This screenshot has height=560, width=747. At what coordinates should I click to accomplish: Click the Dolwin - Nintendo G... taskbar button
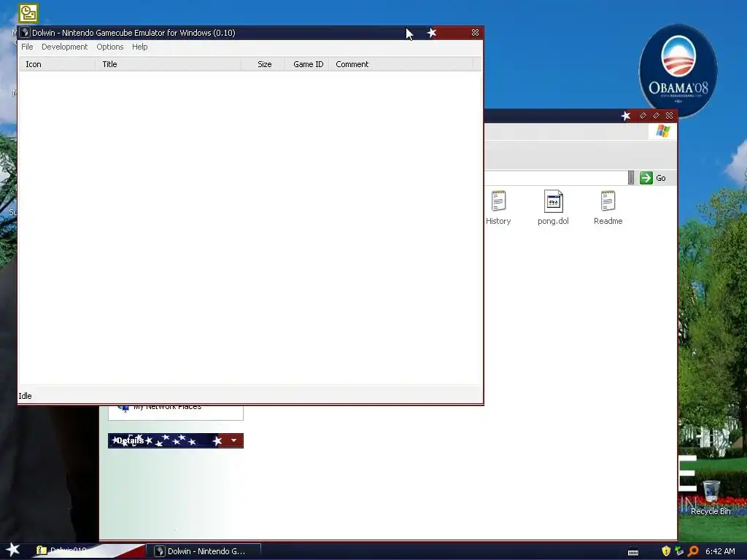click(x=204, y=551)
